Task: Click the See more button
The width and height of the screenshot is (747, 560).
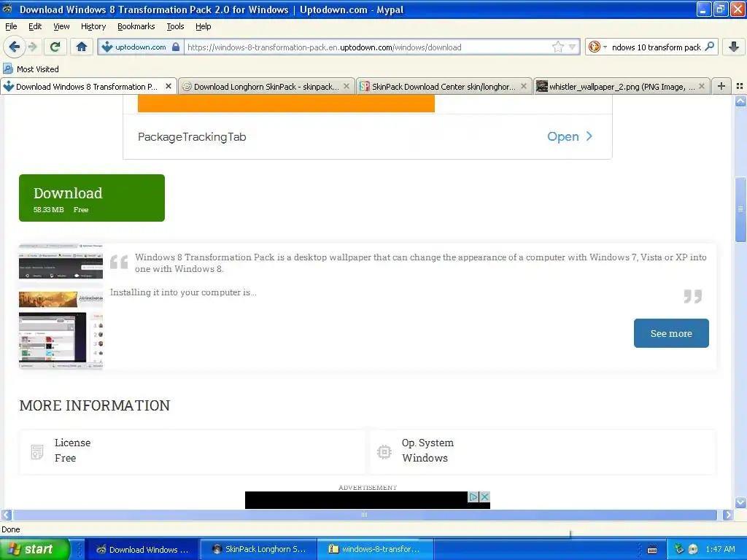Action: [671, 333]
